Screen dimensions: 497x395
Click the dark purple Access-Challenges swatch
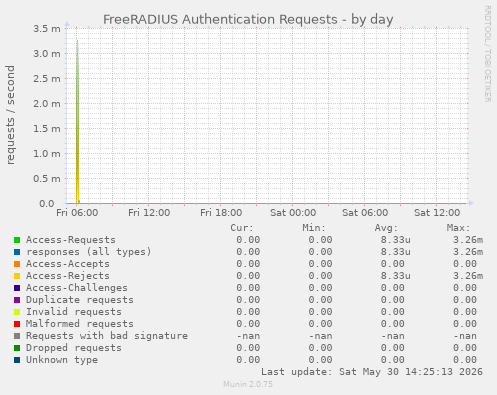point(17,288)
